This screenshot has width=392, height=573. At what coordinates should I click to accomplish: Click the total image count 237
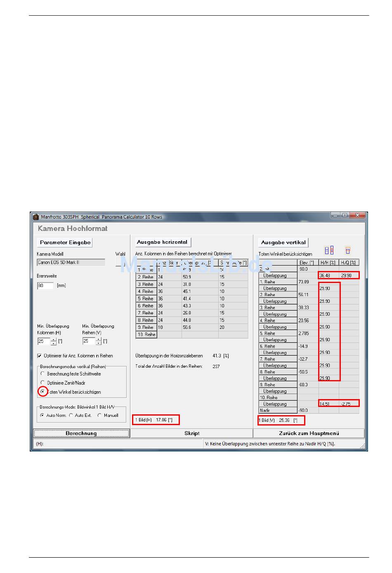tap(216, 366)
